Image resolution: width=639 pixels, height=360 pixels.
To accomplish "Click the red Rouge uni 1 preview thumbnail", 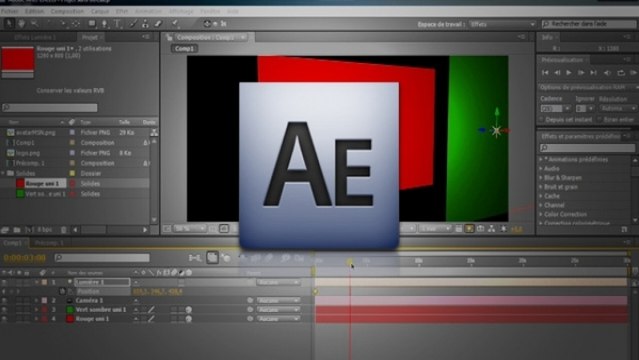I will [18, 60].
